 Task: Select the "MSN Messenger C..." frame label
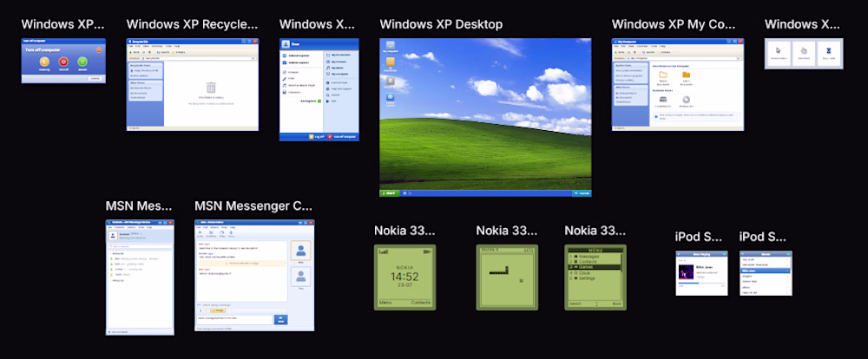(x=253, y=206)
